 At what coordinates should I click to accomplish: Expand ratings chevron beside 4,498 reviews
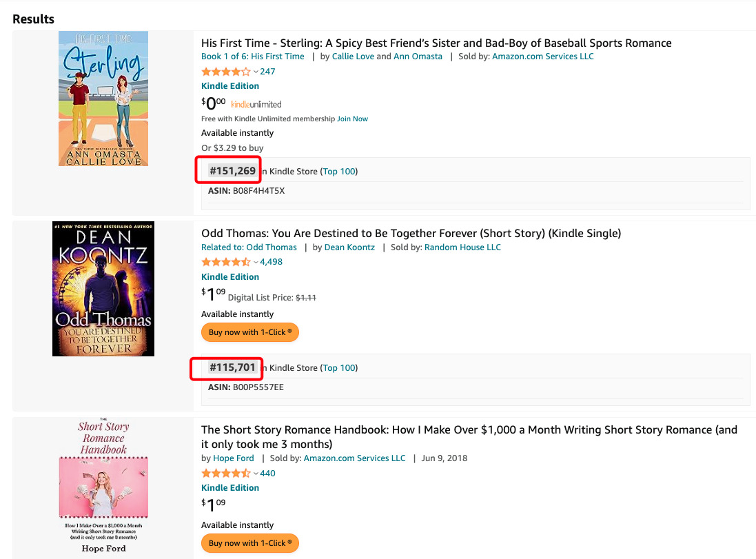click(256, 262)
